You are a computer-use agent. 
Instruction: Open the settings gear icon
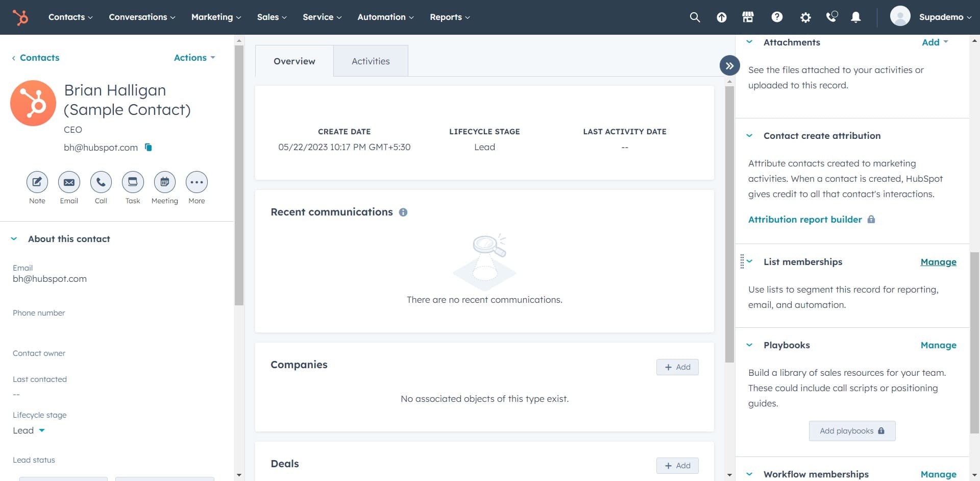(805, 17)
